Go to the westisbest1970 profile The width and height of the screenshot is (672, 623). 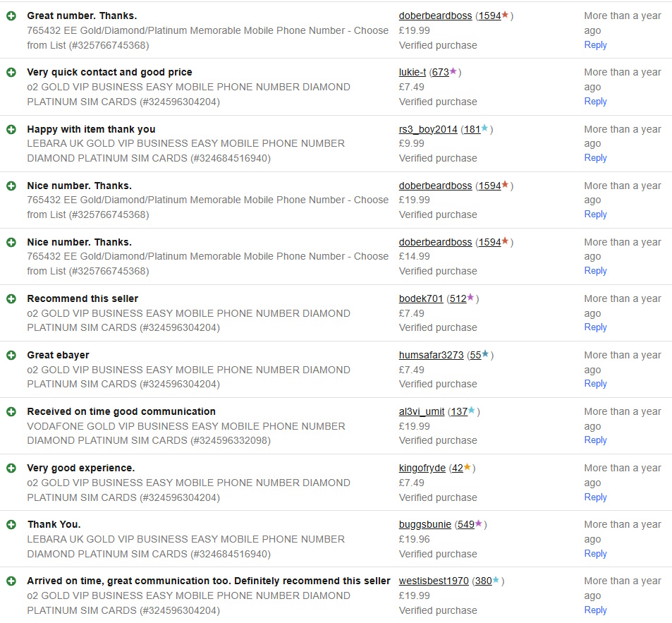[x=434, y=581]
